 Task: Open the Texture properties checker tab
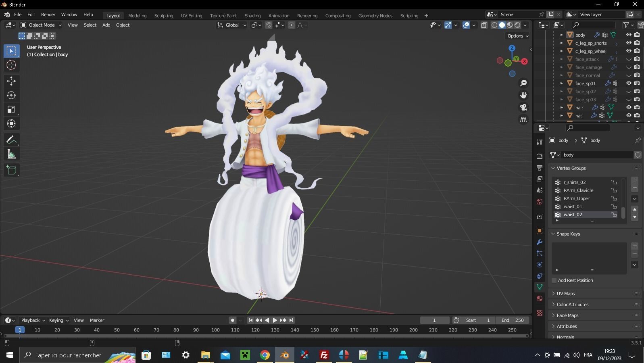click(540, 313)
